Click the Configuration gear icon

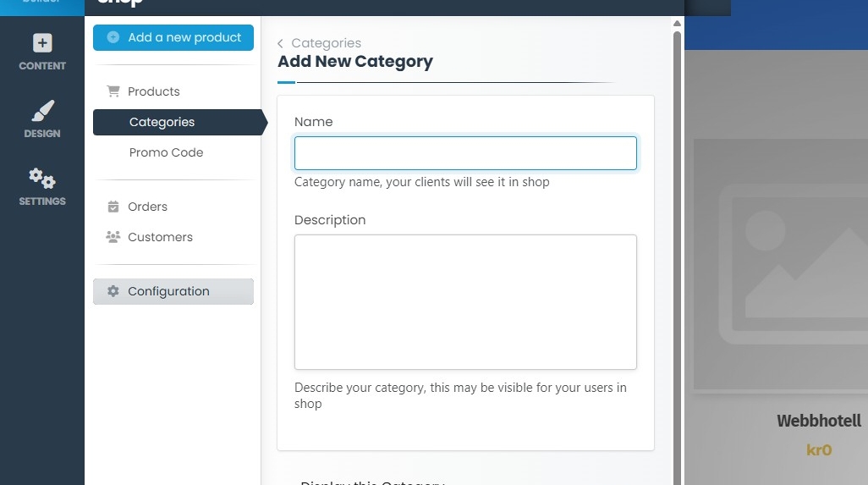pyautogui.click(x=113, y=291)
